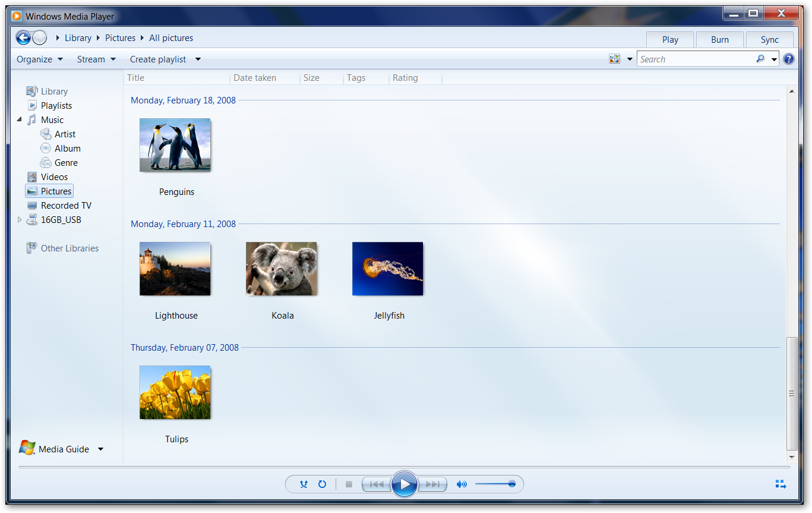This screenshot has height=513, width=812.
Task: Open the View options icon
Action: pyautogui.click(x=615, y=59)
